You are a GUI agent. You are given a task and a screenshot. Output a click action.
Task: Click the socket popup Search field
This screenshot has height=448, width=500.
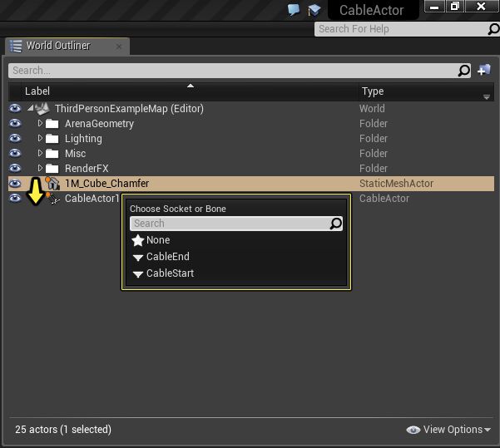(229, 224)
